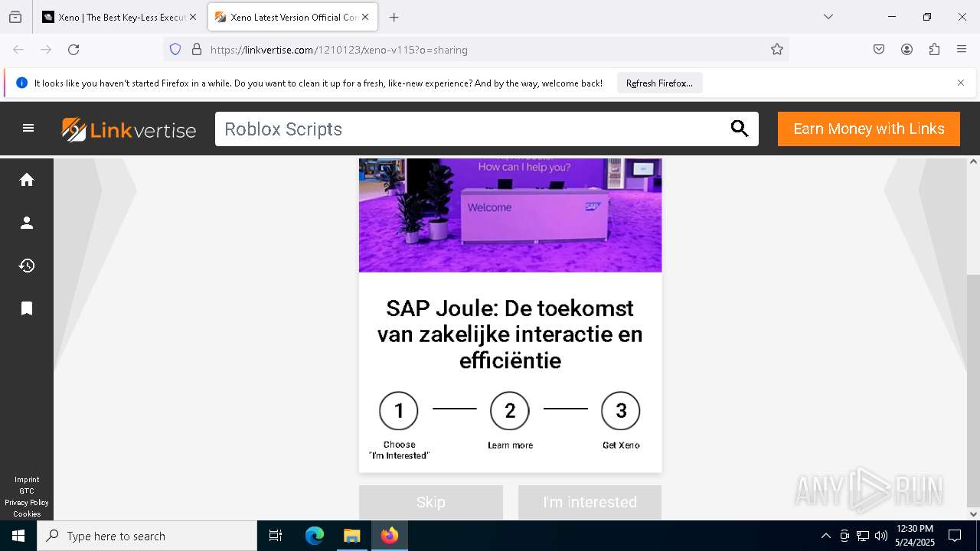Open tracking protection shield icon

(x=175, y=50)
